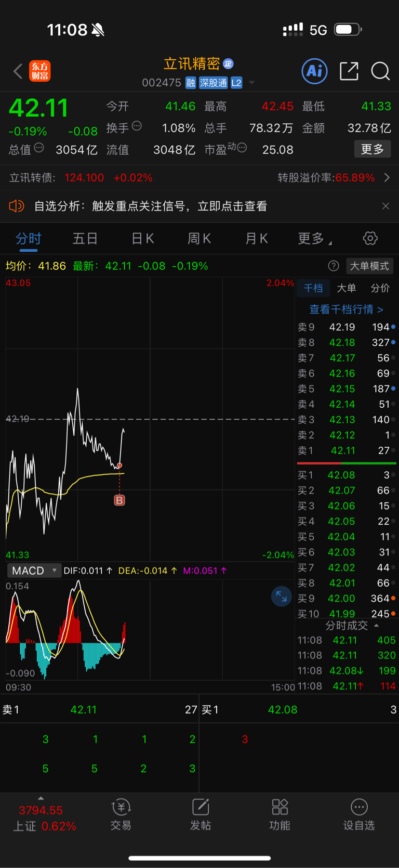The height and width of the screenshot is (868, 399).
Task: Open chart settings gear icon
Action: (x=370, y=239)
